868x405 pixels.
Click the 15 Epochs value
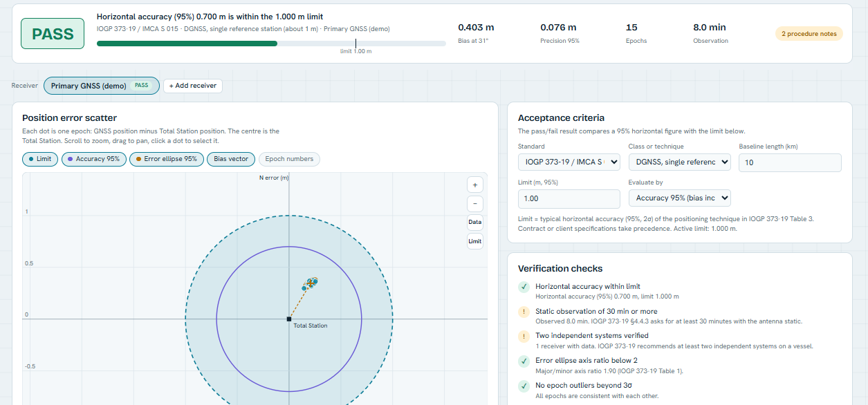(x=631, y=28)
